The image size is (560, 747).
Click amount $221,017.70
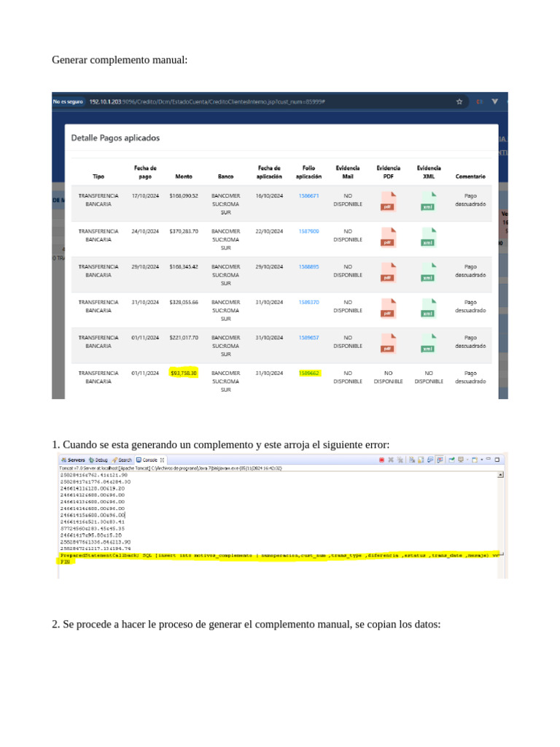pos(184,337)
